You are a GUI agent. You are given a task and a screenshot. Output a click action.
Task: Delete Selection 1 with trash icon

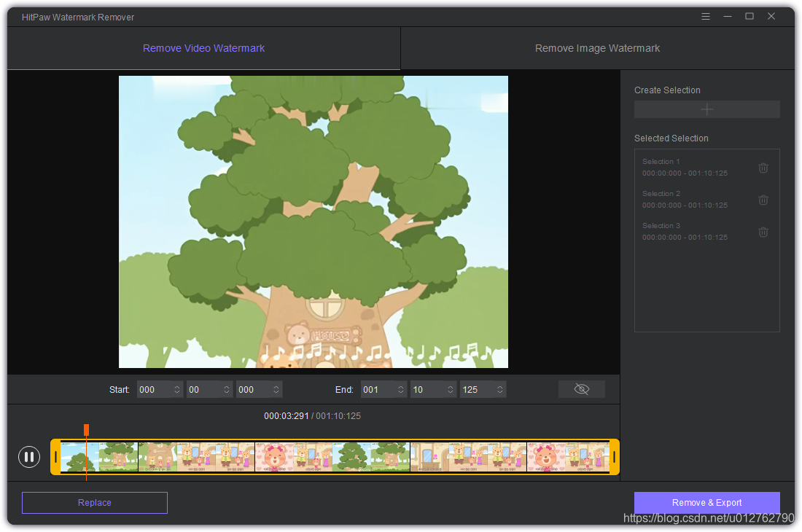(x=763, y=168)
